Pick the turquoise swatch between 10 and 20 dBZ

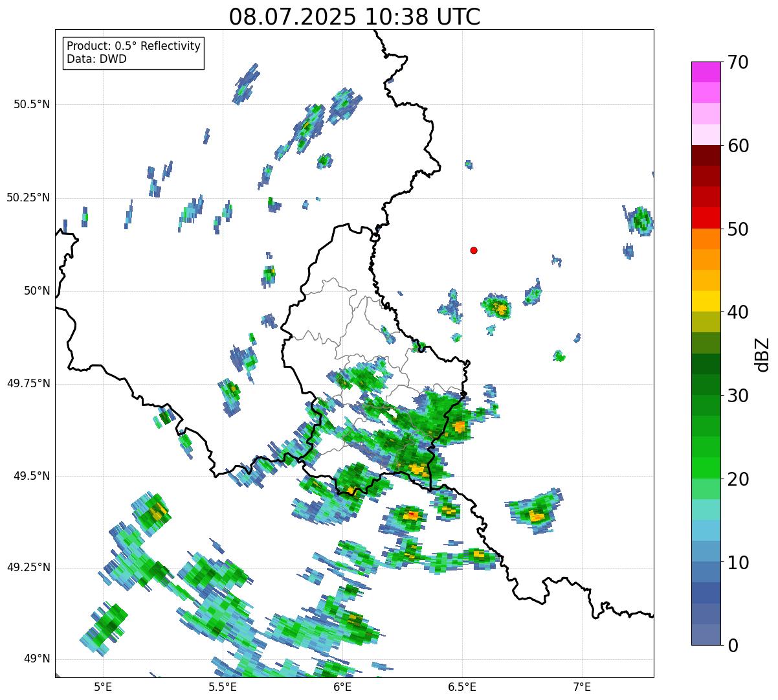(x=706, y=510)
